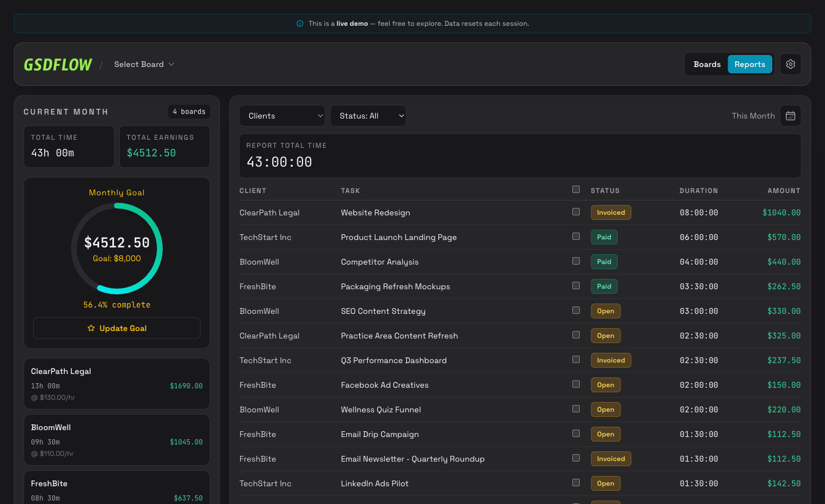Click the star icon on Update Goal

[x=91, y=328]
